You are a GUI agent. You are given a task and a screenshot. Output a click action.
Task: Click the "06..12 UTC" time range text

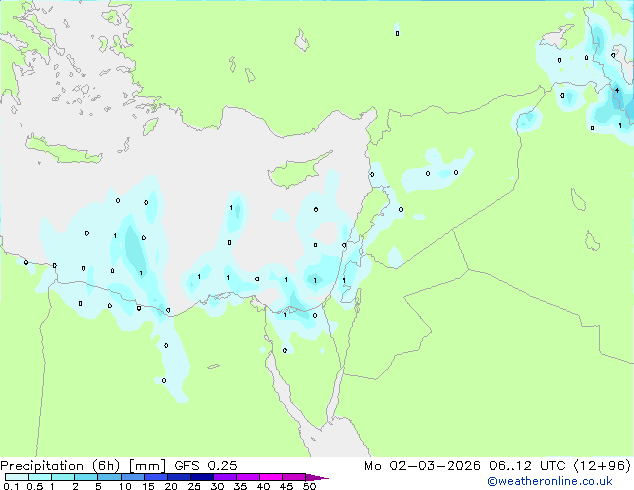(527, 466)
